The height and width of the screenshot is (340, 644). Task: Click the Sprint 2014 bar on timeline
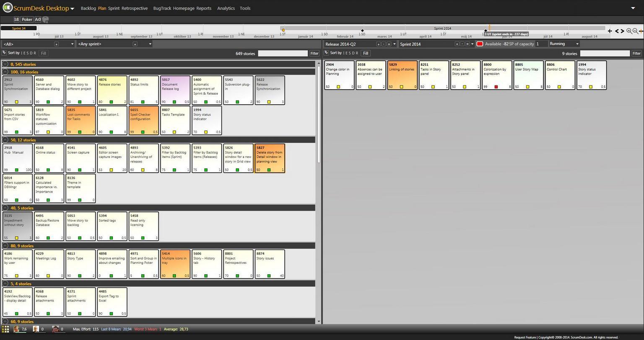tap(442, 28)
